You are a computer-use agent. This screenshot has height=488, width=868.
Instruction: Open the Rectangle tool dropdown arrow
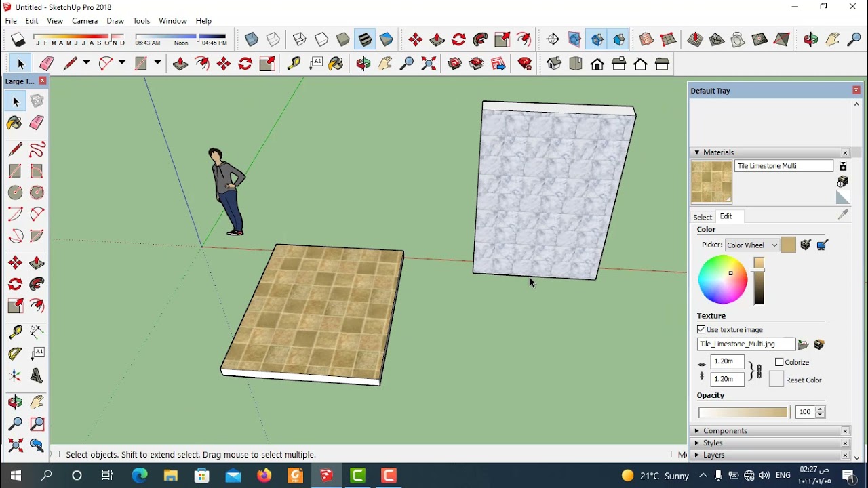coord(157,63)
